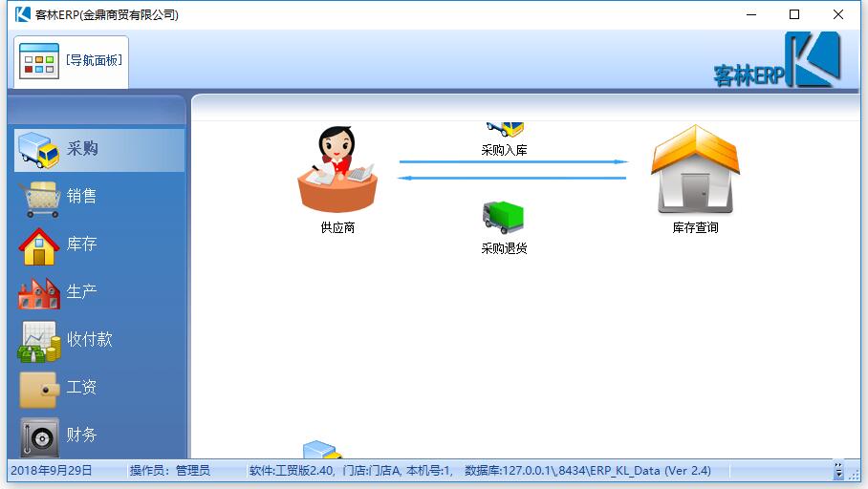The image size is (868, 489).
Task: Click the 库存 red house icon
Action: click(39, 246)
